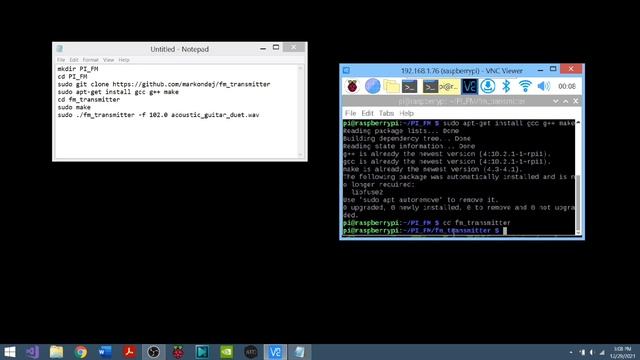This screenshot has height=360, width=640.
Task: Click the terminal scrollbar up arrow
Action: click(578, 122)
